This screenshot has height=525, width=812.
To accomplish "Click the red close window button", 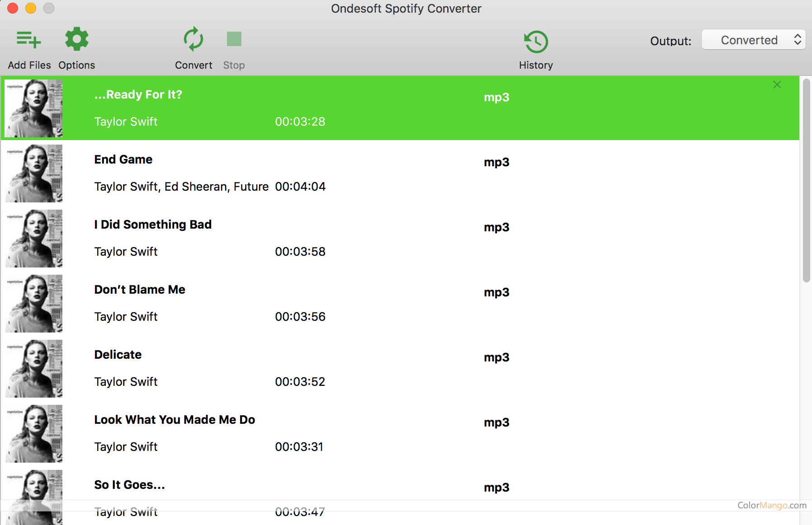I will coord(13,8).
